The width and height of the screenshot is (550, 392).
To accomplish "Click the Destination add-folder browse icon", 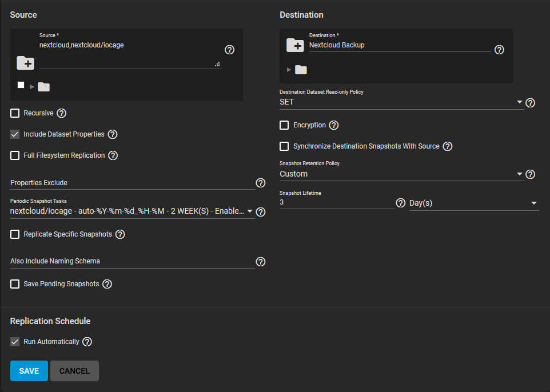I will click(x=296, y=45).
